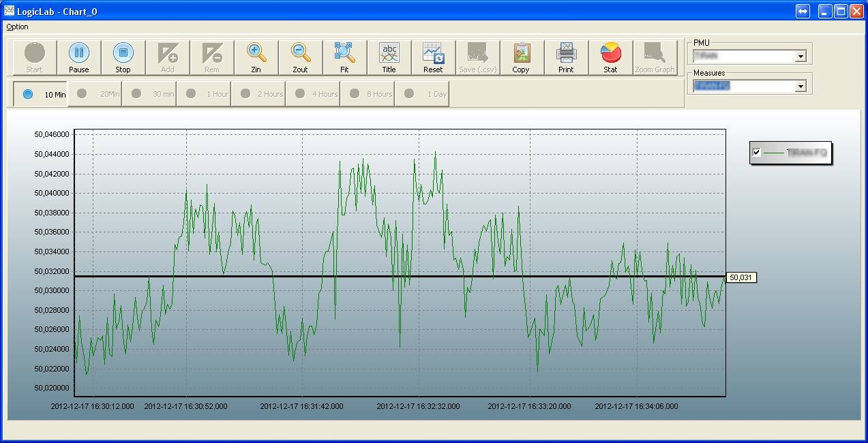Select the 4 Hours time range
868x443 pixels.
(x=312, y=94)
